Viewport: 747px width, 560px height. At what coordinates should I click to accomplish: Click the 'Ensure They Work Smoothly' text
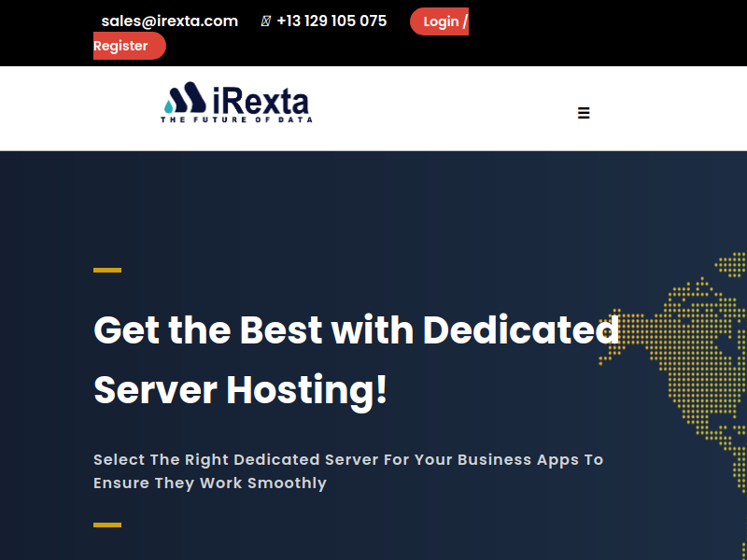(x=209, y=483)
